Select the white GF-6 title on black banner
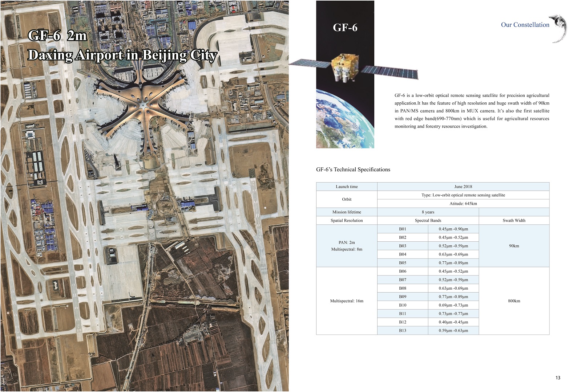The height and width of the screenshot is (392, 577). 345,28
